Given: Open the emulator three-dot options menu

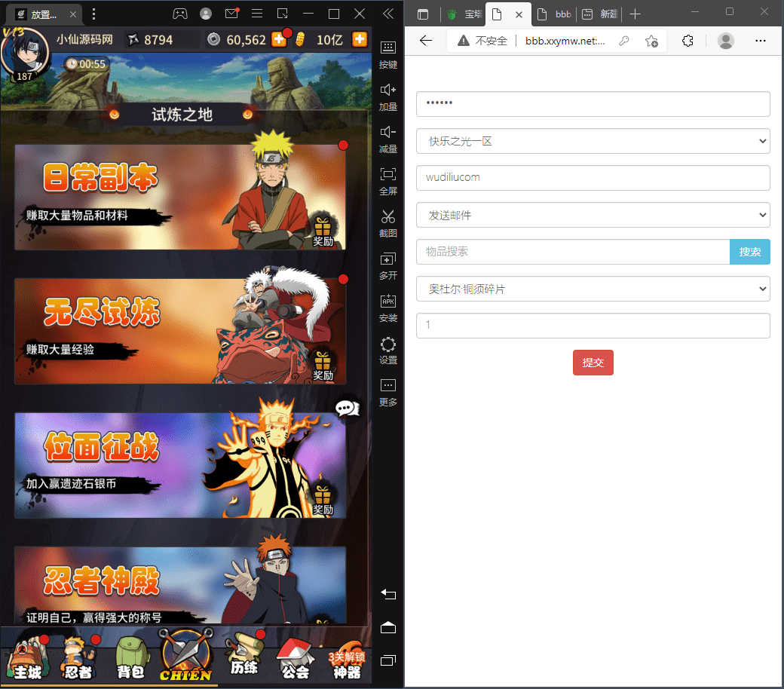Looking at the screenshot, I should coord(93,14).
